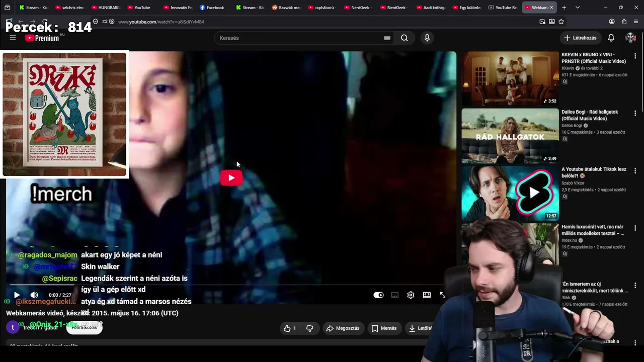Switch to the 'rapháború' tab

(323, 8)
